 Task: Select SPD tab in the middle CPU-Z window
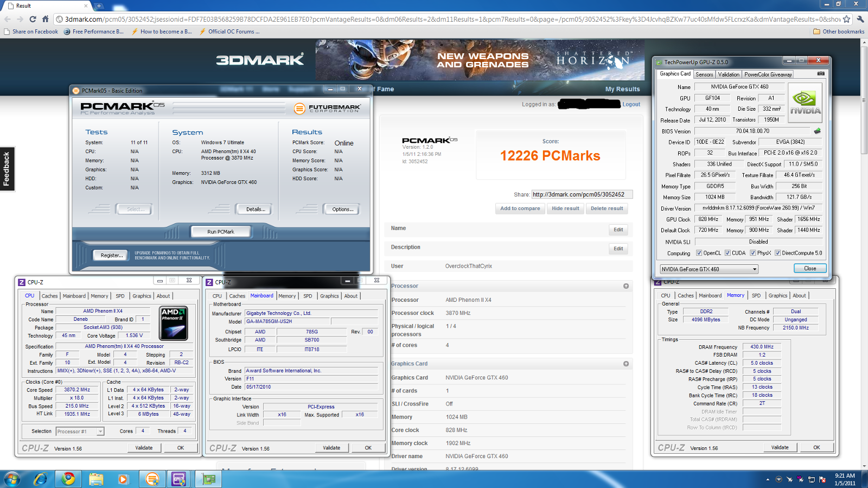[308, 296]
